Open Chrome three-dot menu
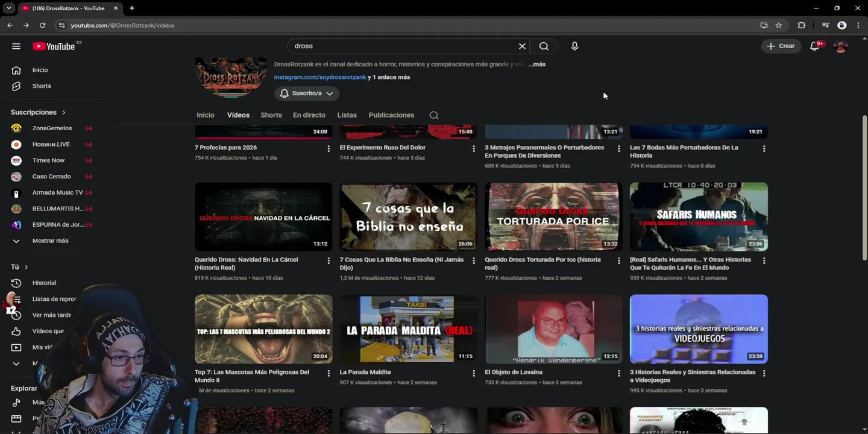This screenshot has height=434, width=868. (858, 25)
